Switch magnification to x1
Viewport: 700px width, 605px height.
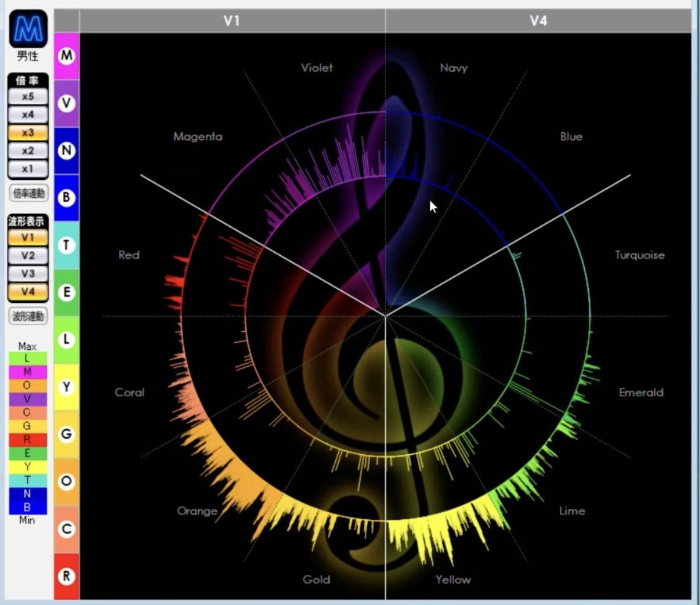[x=28, y=169]
